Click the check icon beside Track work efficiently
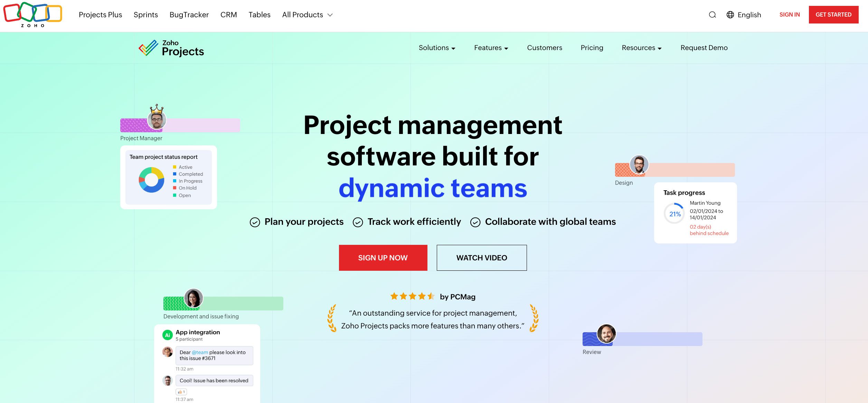The image size is (868, 403). click(x=358, y=222)
